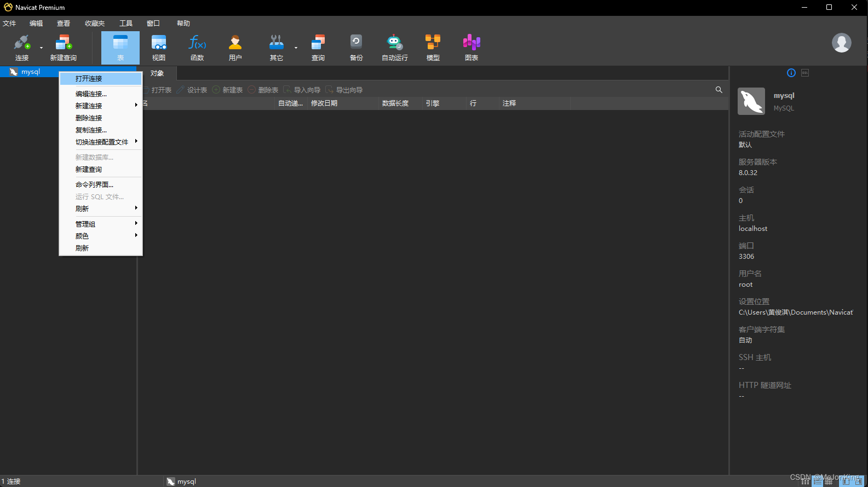
Task: Switch to list view icon in status bar
Action: 818,481
